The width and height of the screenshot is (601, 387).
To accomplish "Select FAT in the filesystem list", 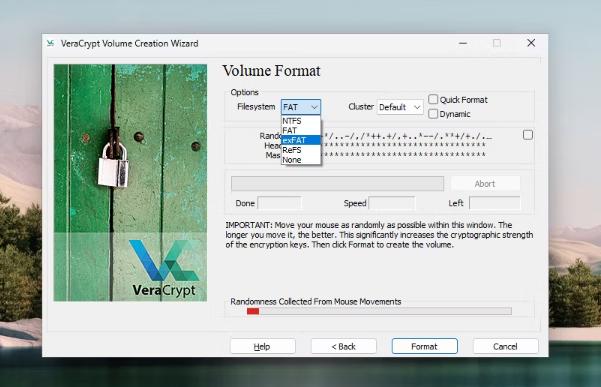I will pyautogui.click(x=301, y=130).
